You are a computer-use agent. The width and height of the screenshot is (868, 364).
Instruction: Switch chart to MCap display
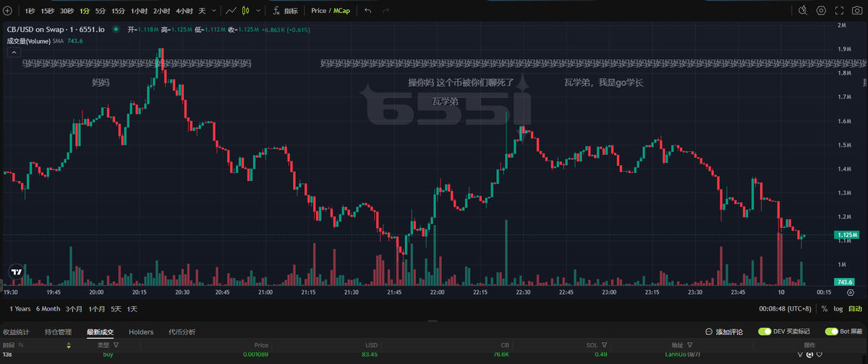tap(341, 11)
